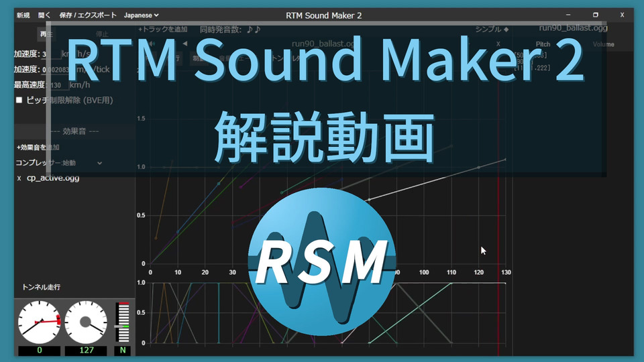Screen dimensions: 644x362
Task: Click the 停止 stop button
Action: (102, 34)
